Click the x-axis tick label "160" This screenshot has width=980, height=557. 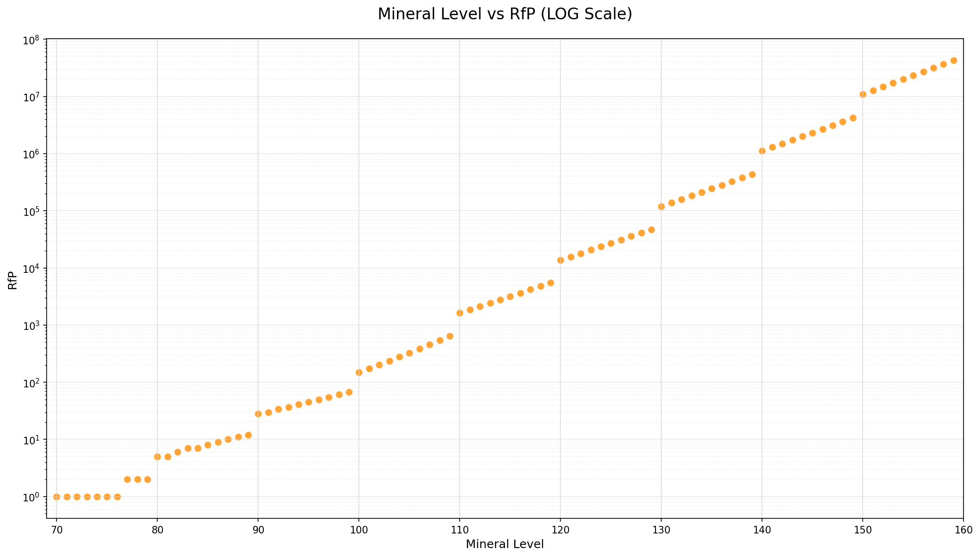(x=963, y=530)
